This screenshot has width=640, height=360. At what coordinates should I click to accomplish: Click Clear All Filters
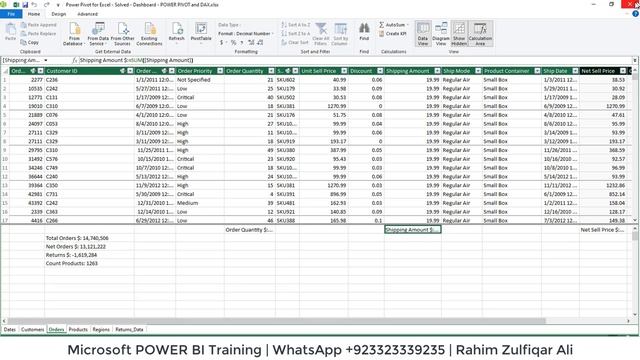321,33
